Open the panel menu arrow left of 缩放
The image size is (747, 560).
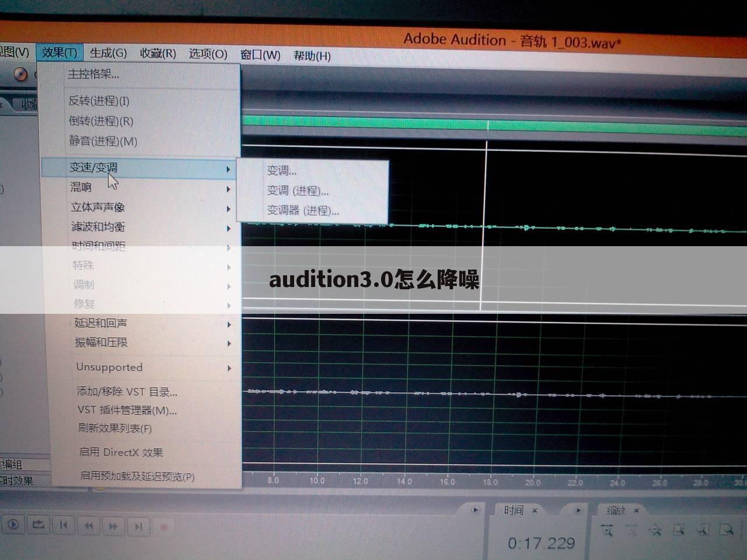tap(578, 510)
